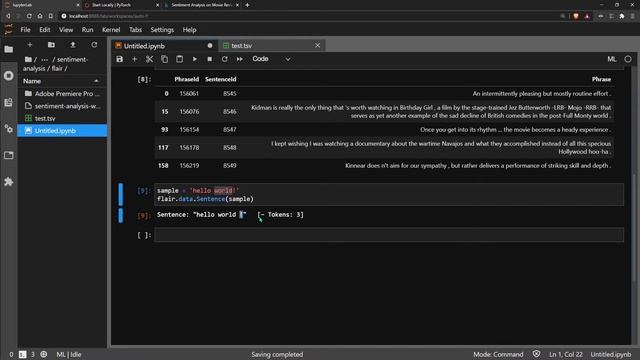
Task: Click the Ln 1, Col 22 status item
Action: pos(566,354)
